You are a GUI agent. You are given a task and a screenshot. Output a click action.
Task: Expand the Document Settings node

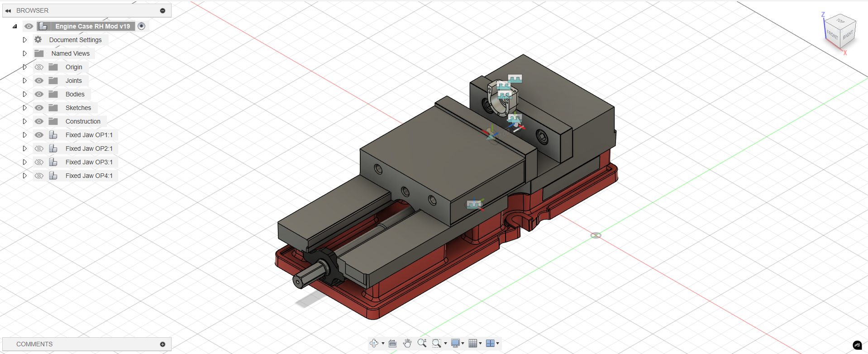coord(25,40)
